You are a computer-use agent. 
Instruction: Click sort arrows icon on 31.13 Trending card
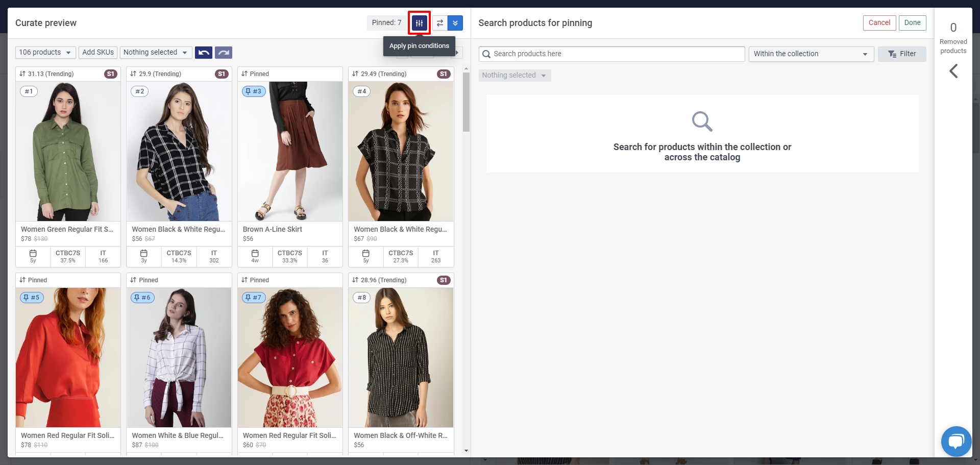pos(22,74)
